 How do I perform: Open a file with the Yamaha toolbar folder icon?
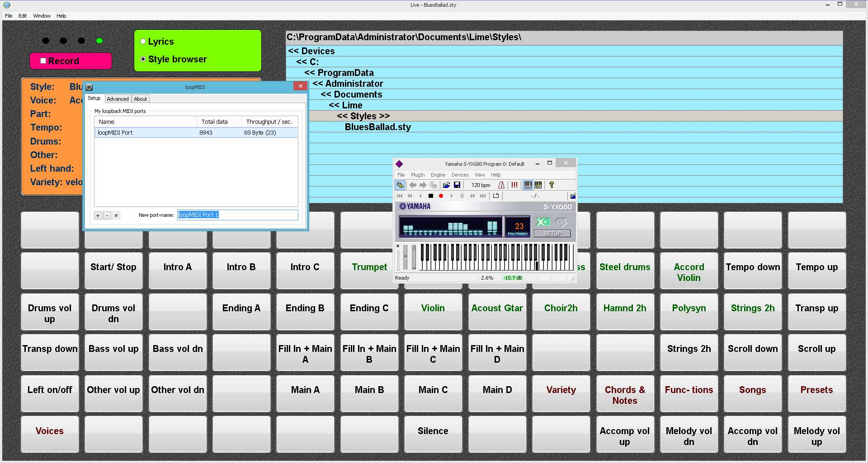pos(447,185)
